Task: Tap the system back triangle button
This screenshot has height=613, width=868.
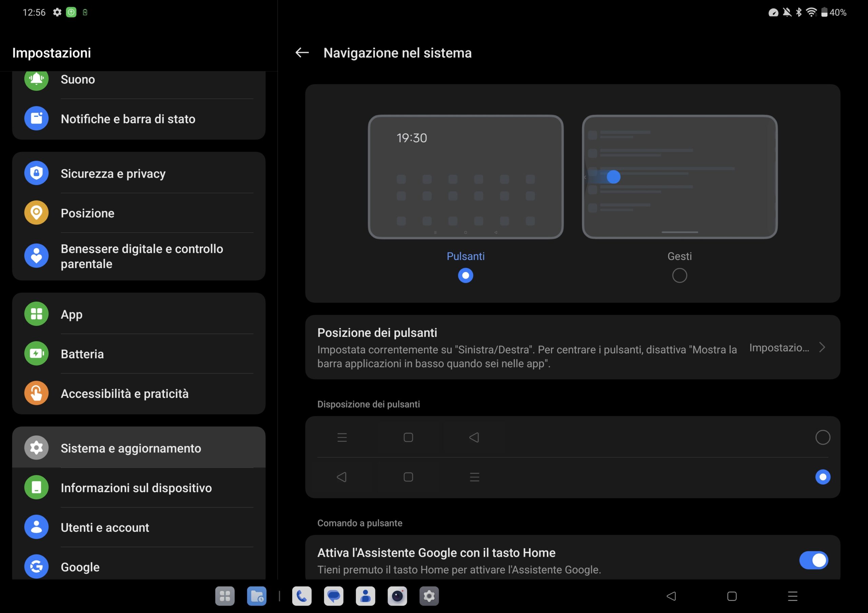Action: click(x=671, y=596)
